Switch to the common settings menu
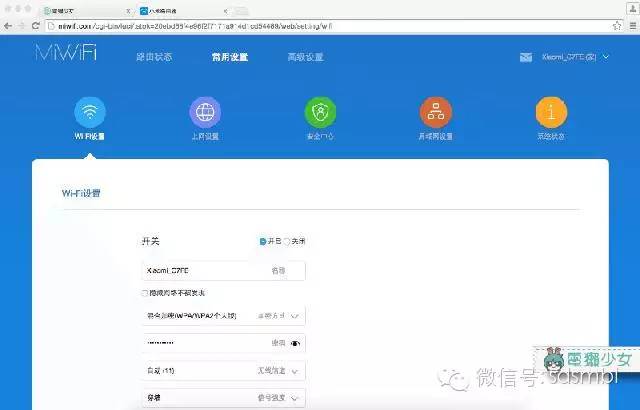Image resolution: width=640 pixels, height=410 pixels. pos(230,57)
